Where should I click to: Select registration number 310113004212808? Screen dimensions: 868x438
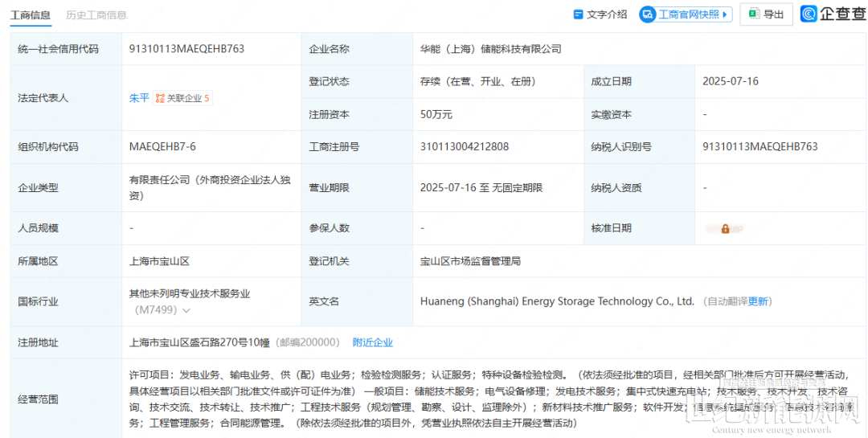pos(465,147)
